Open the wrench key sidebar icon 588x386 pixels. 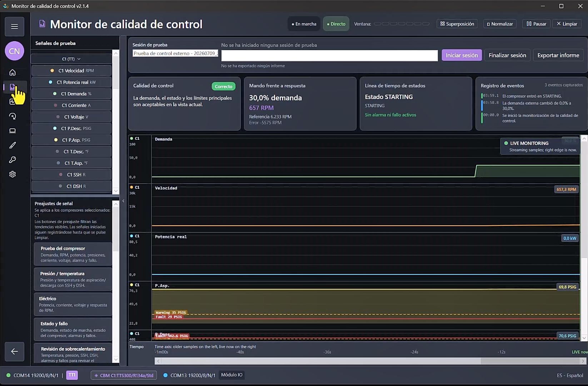tap(13, 160)
